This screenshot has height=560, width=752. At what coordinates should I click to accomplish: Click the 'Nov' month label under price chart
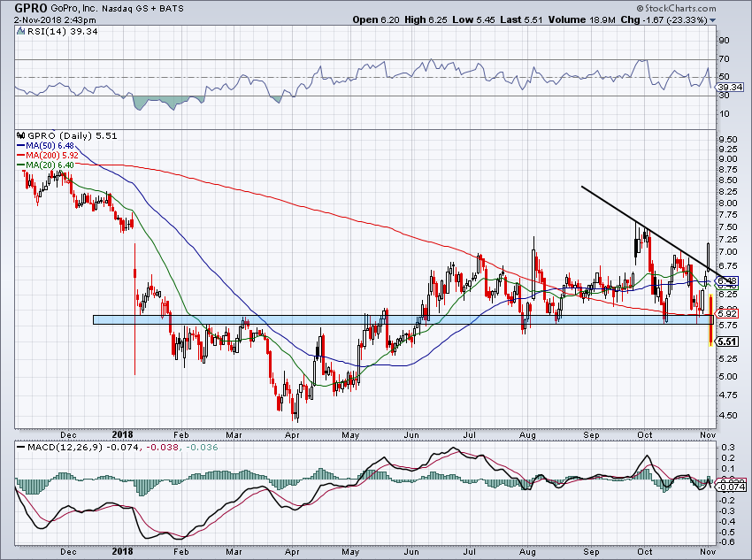point(709,435)
